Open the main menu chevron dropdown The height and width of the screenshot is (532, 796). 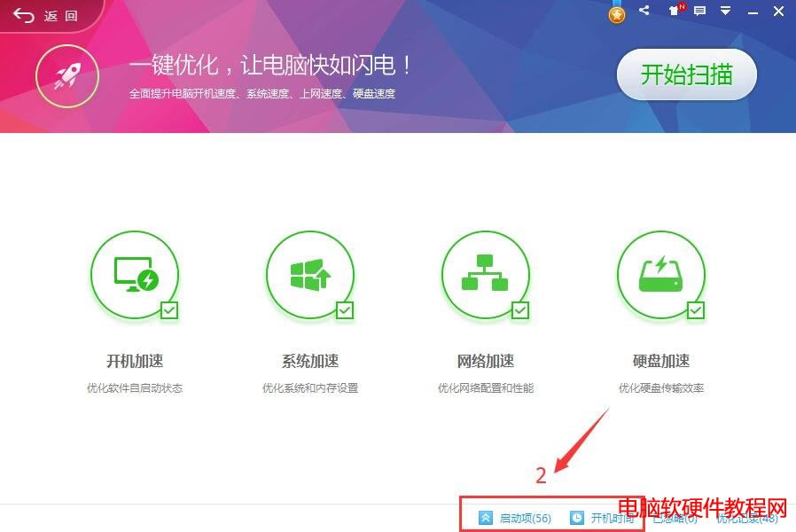pyautogui.click(x=725, y=12)
